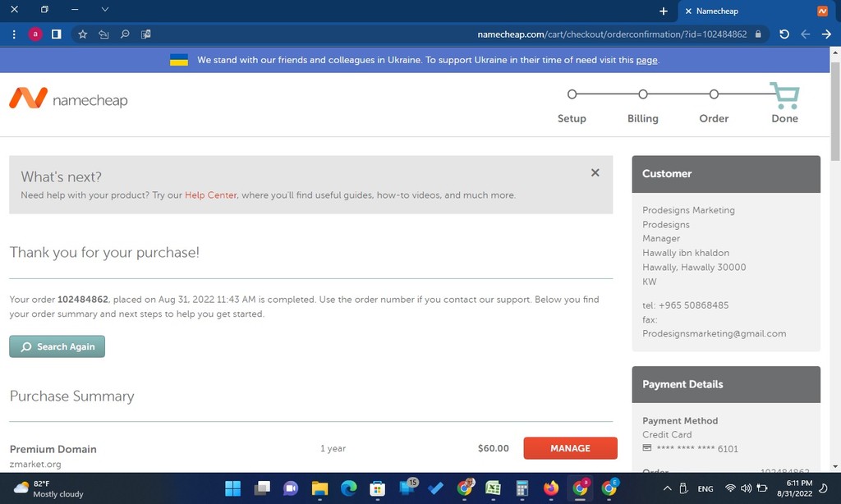Click the scrollbar down arrow

click(x=835, y=466)
